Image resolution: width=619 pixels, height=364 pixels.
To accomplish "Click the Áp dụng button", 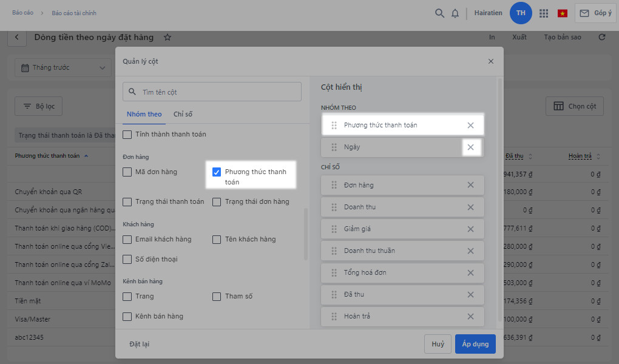I will click(x=475, y=344).
